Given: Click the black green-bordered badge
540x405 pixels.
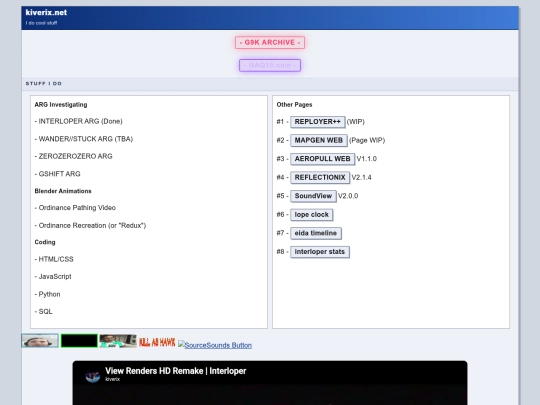Looking at the screenshot, I should point(79,341).
